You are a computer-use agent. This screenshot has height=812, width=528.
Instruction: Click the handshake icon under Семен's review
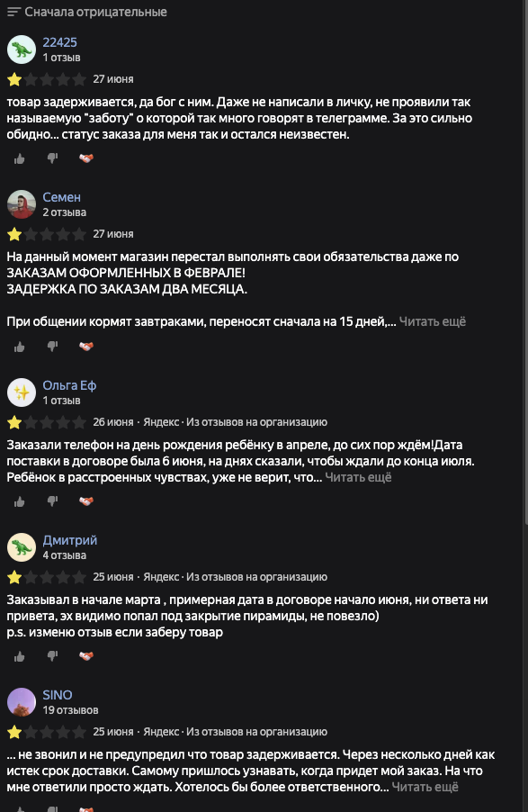click(86, 347)
